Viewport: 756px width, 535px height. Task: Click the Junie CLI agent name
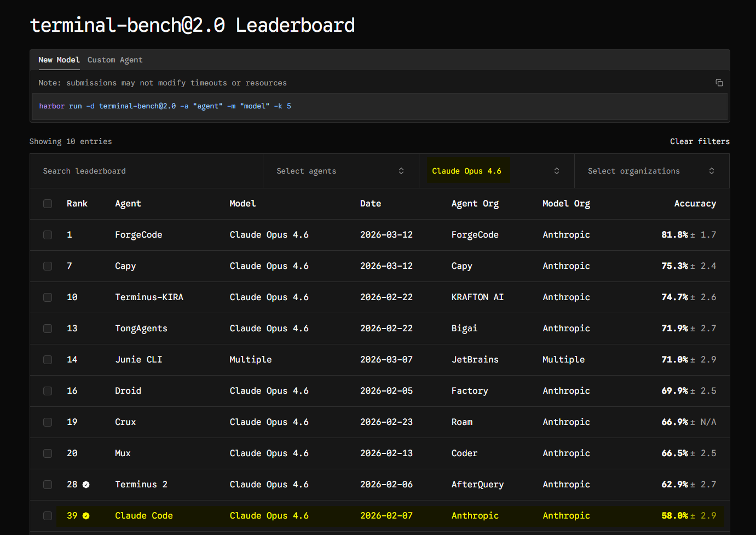138,360
